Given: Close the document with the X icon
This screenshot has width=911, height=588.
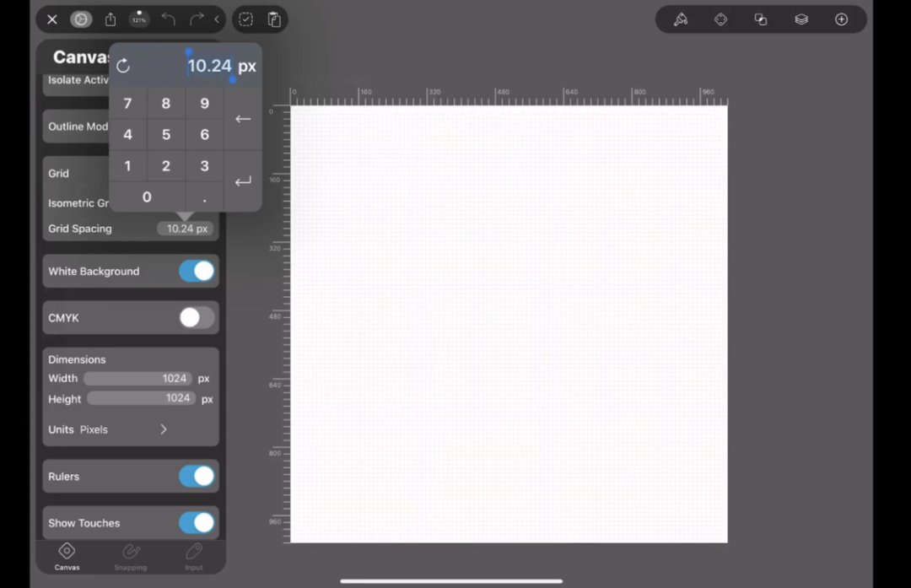Looking at the screenshot, I should (x=51, y=19).
